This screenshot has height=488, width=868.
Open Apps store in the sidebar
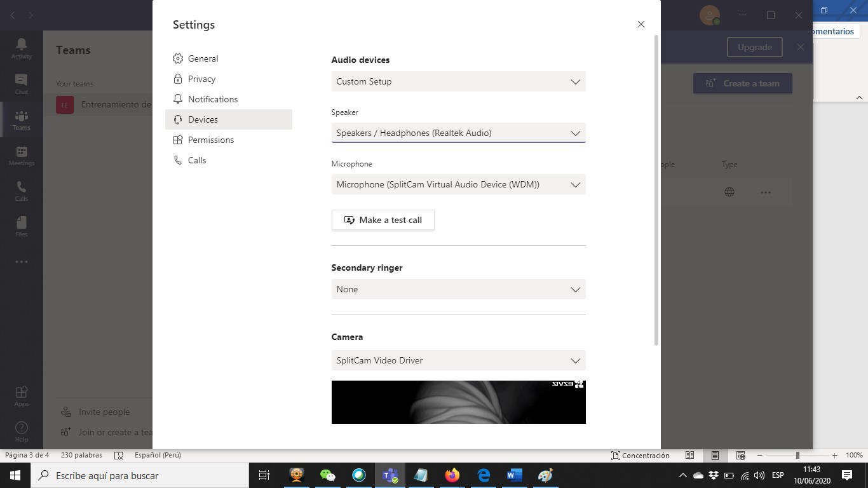tap(21, 395)
